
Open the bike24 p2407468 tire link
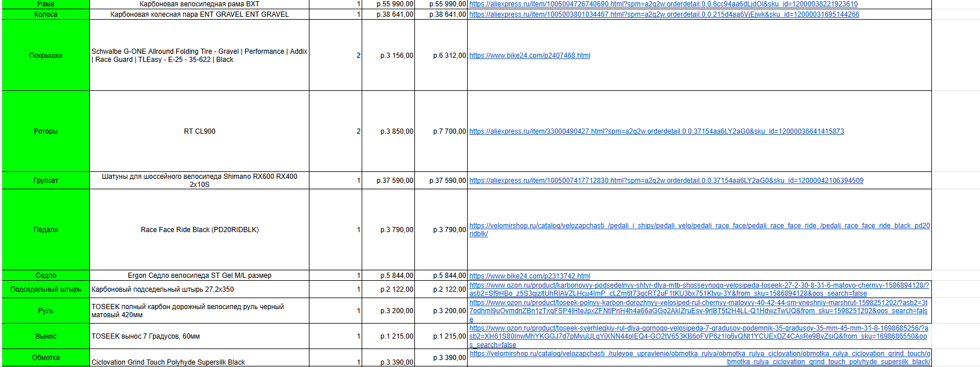pyautogui.click(x=530, y=56)
